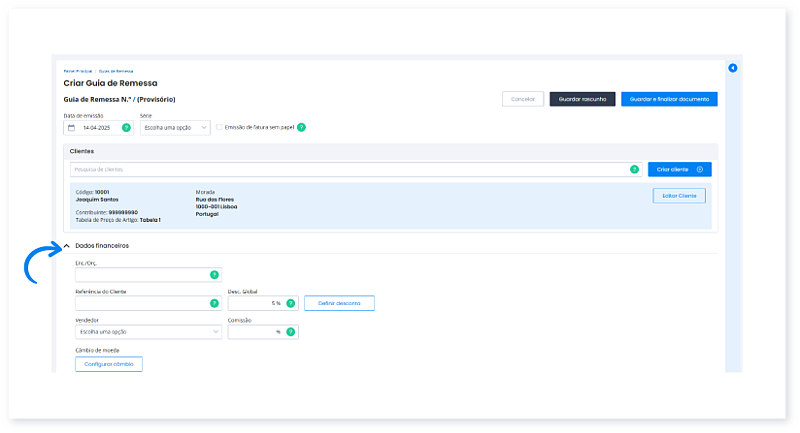Screen dimensions: 800x433
Task: Click help icon beside Desc. Global field
Action: (x=291, y=303)
